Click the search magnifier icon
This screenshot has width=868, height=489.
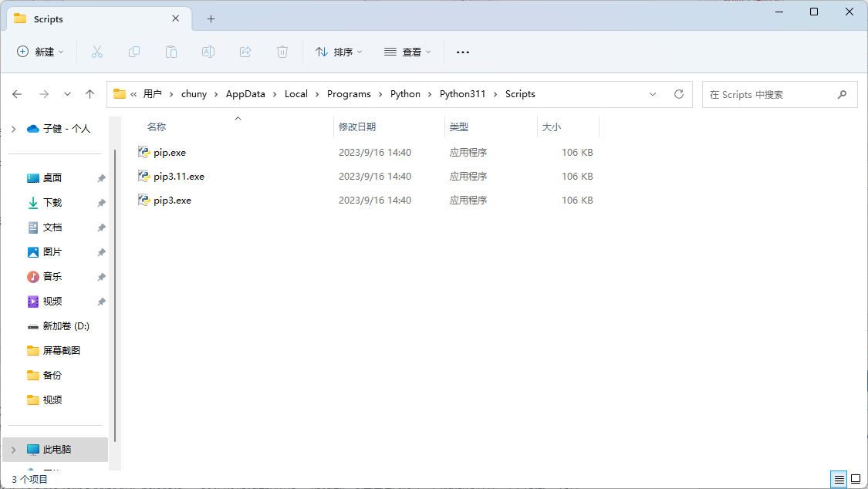click(x=842, y=95)
